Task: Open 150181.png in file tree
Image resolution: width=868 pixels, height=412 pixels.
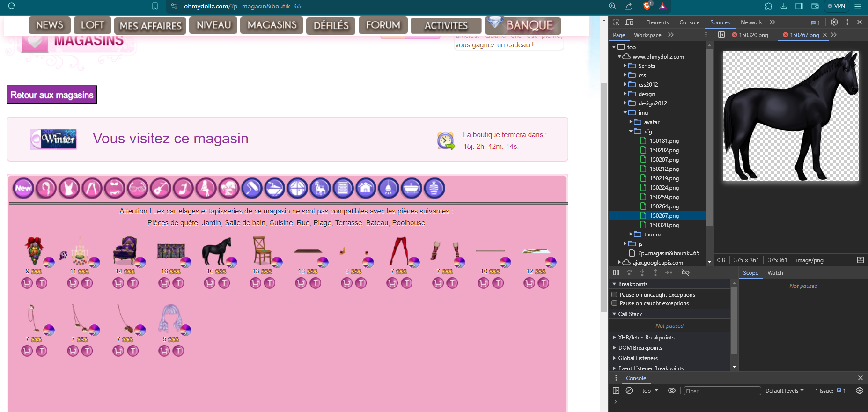Action: tap(664, 140)
